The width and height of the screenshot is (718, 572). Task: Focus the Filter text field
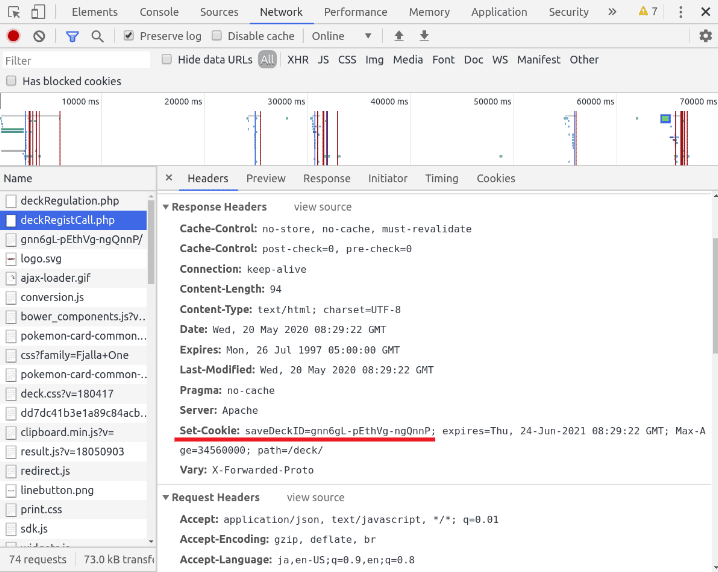[x=76, y=60]
